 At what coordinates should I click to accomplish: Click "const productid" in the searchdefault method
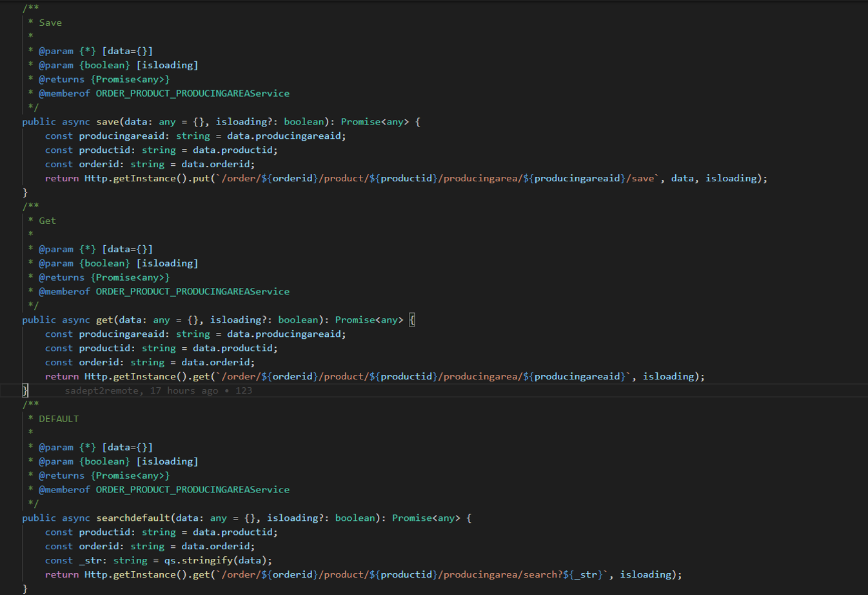point(88,532)
